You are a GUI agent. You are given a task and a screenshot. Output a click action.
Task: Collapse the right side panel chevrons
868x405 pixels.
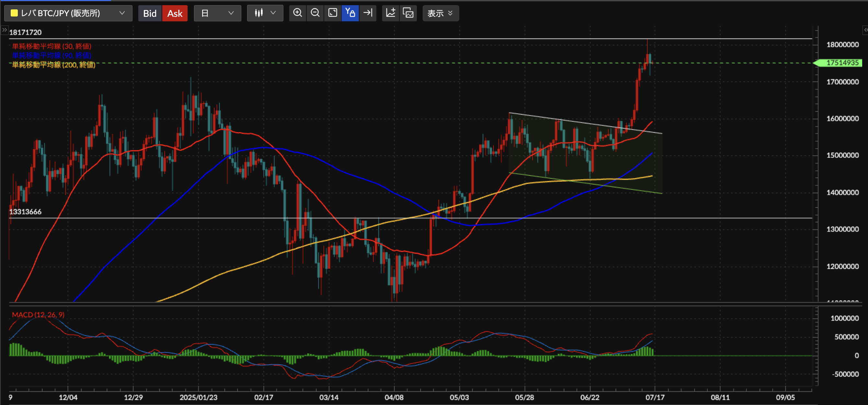click(865, 30)
